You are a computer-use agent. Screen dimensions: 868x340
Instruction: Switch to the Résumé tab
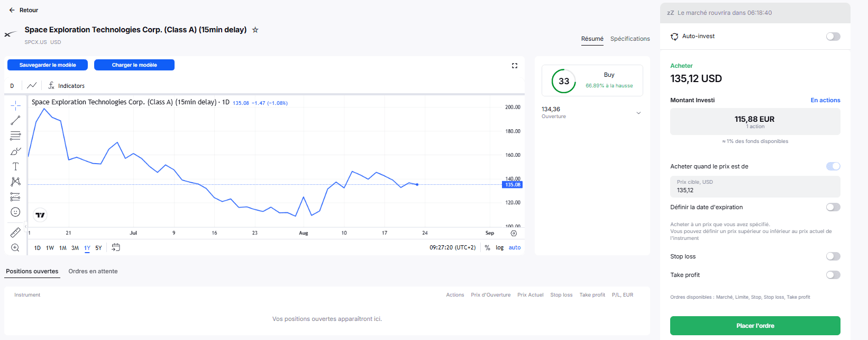(592, 39)
